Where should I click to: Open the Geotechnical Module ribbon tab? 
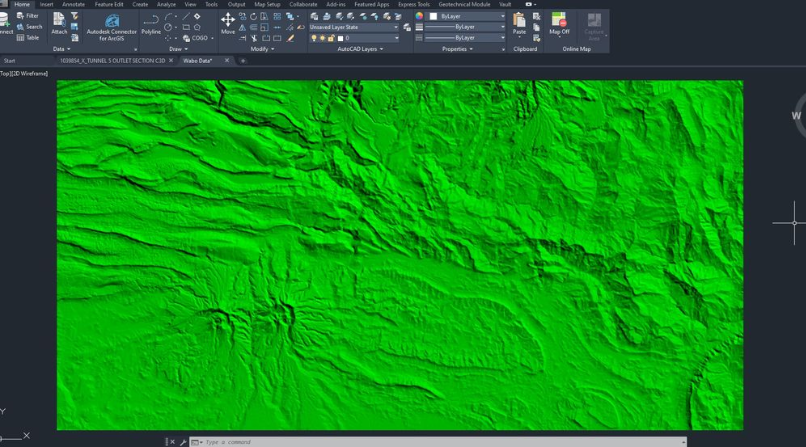click(465, 4)
